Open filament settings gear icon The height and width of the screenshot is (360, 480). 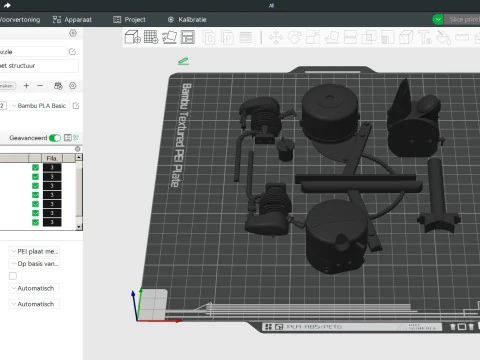(x=73, y=86)
